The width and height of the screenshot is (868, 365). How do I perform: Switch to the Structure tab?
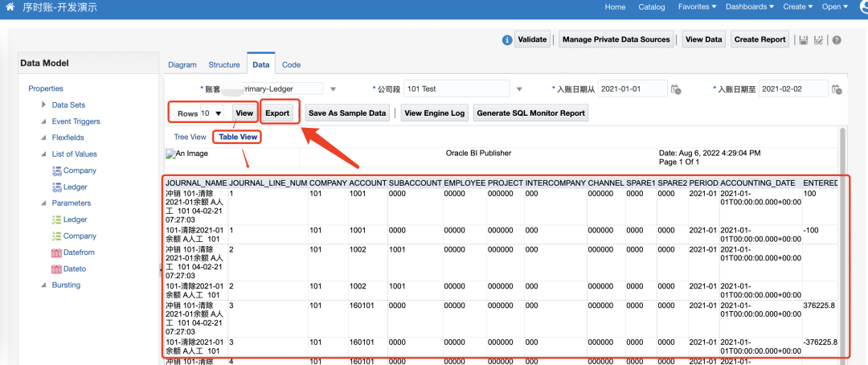click(224, 65)
